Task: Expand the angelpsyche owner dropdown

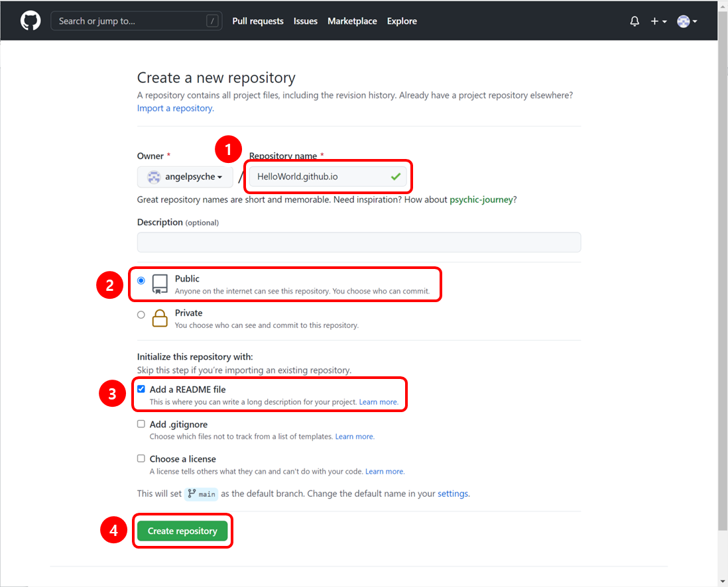Action: tap(185, 177)
